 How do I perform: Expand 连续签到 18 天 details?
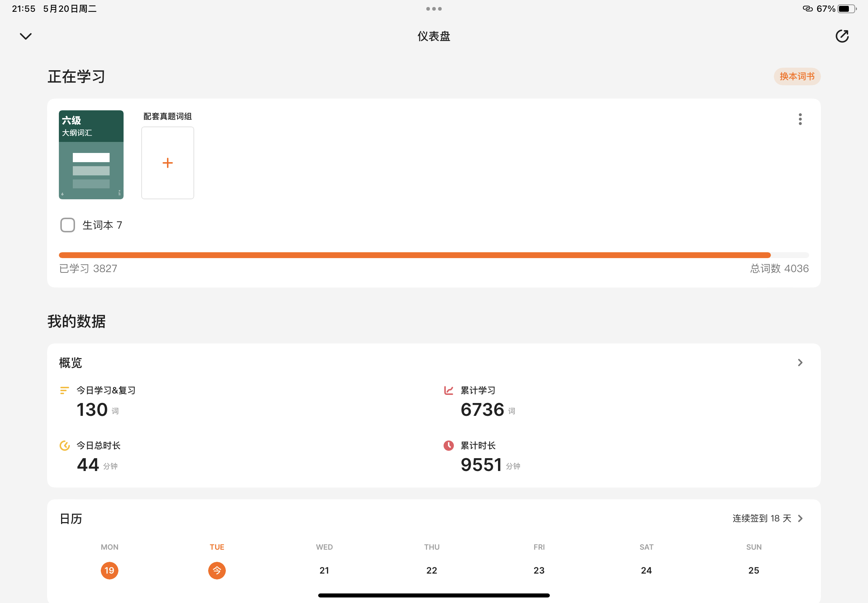coord(768,518)
